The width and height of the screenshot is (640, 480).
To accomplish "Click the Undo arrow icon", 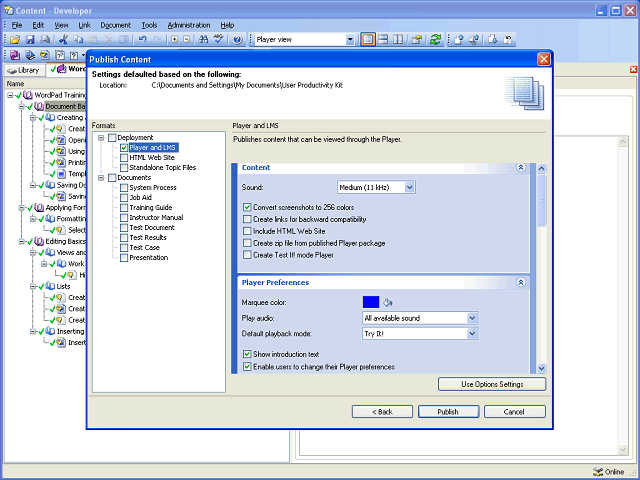I will click(x=142, y=40).
